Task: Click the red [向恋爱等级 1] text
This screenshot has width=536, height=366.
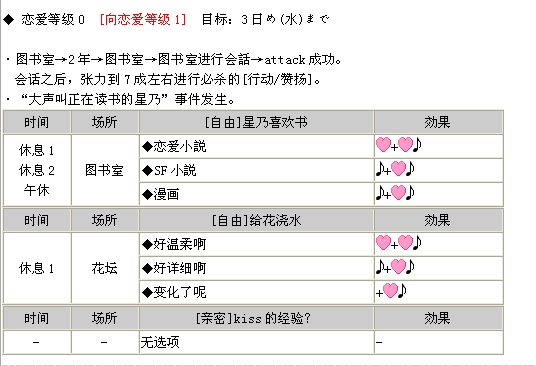Action: click(143, 19)
